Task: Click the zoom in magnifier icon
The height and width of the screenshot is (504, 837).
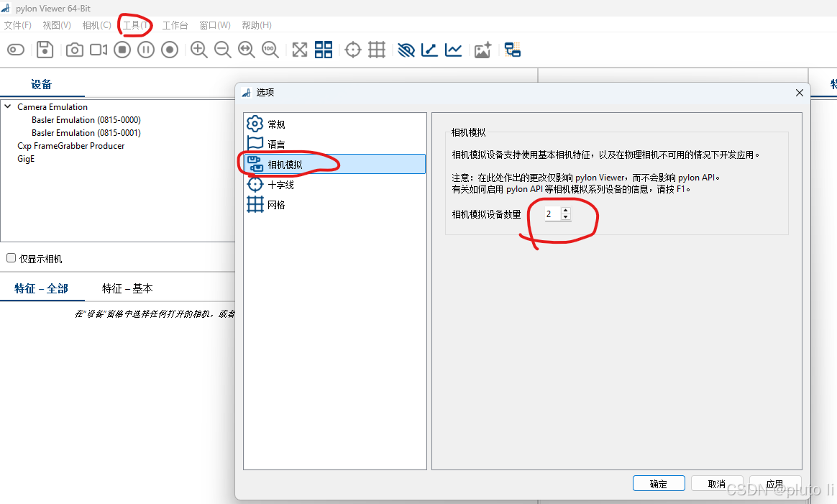Action: coord(199,50)
